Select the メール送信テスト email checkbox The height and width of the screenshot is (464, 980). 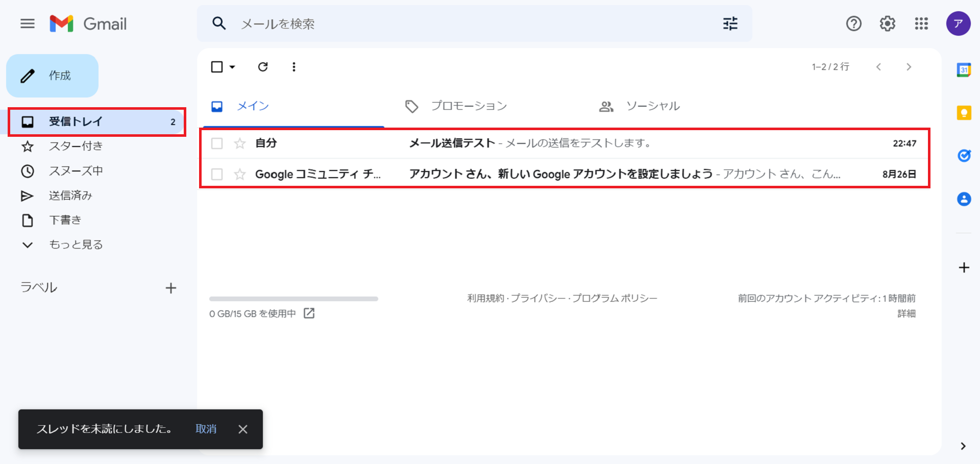[216, 143]
